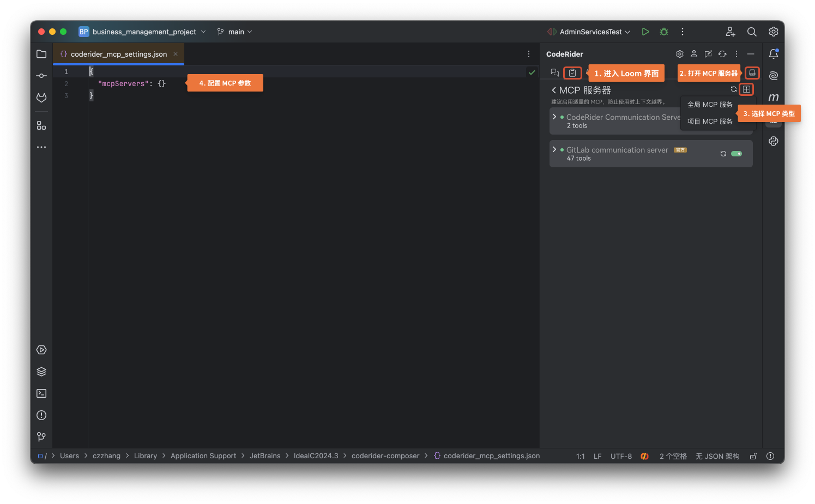Change UTF-8 file encoding
Screen dimensions: 815x504
point(621,456)
